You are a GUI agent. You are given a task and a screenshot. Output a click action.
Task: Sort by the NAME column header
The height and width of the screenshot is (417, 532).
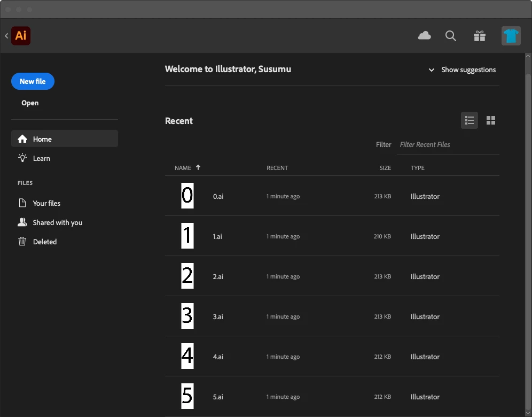[183, 168]
